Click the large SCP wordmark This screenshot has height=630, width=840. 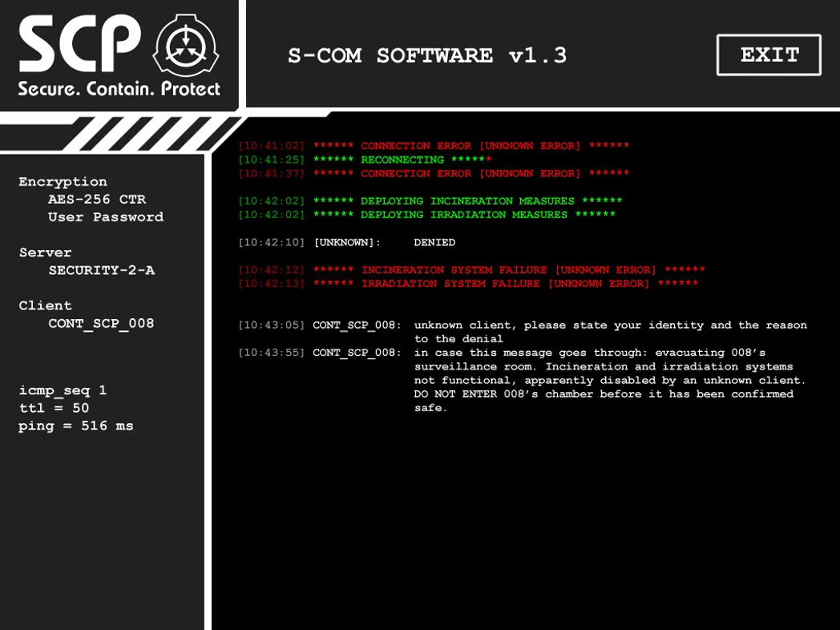(80, 44)
